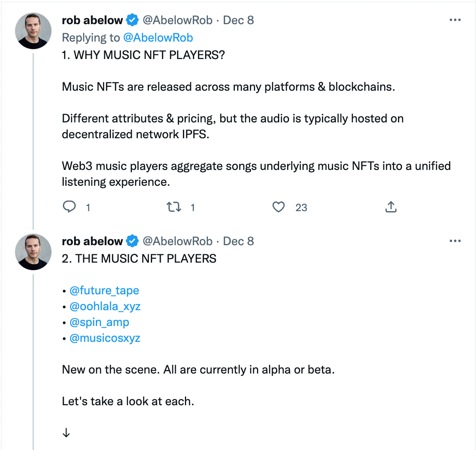Click @AbelowRob handle on second tweet
This screenshot has height=450, width=476.
177,241
